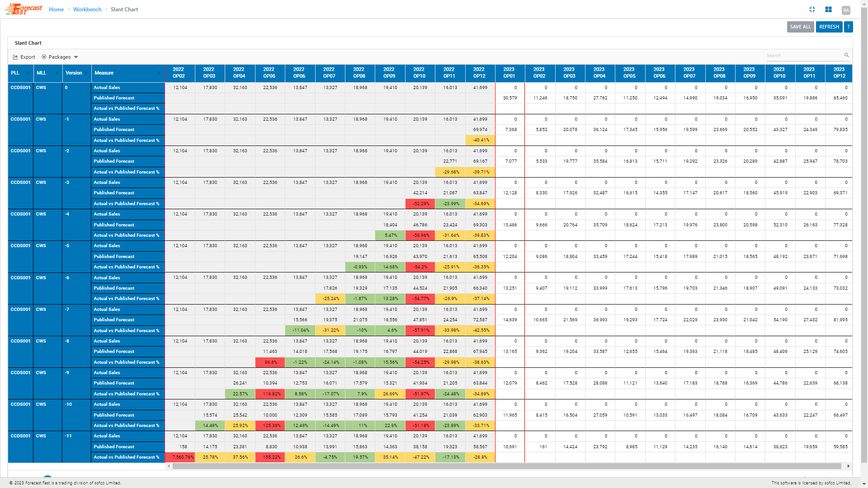This screenshot has width=868, height=488.
Task: Open the filter on the Measure column
Action: (x=160, y=73)
